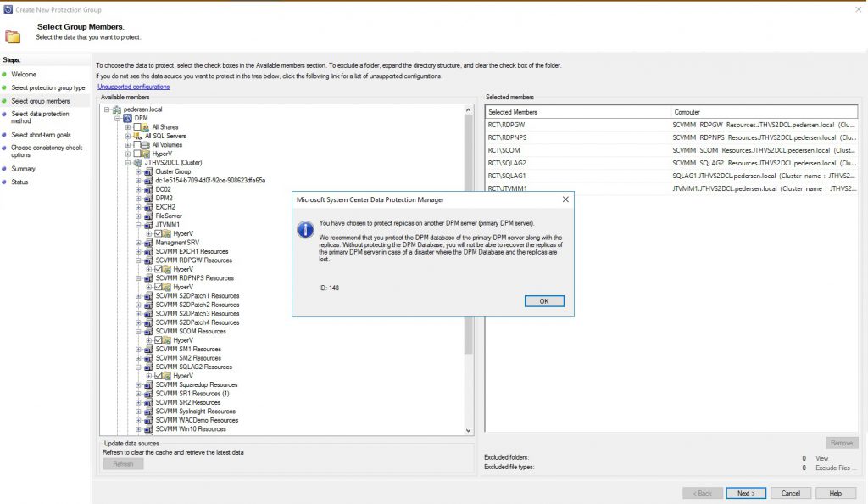The height and width of the screenshot is (504, 868).
Task: Select SCVMM SysInsight Resources in the tree
Action: click(x=196, y=411)
